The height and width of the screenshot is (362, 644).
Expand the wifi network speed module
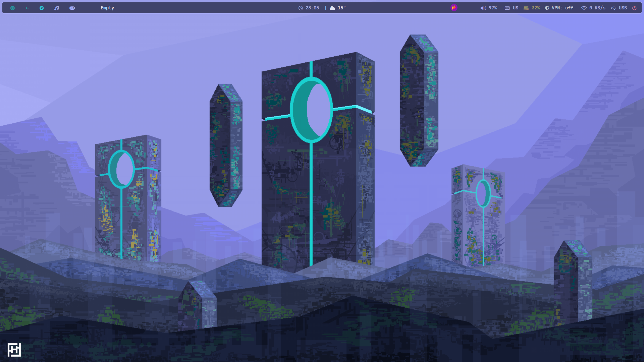click(x=584, y=8)
